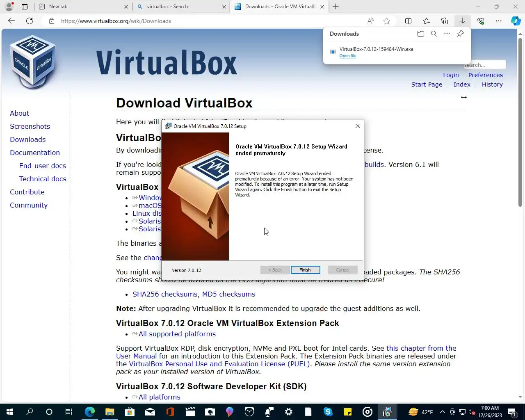Open file link for the VirtualBox download
This screenshot has width=525, height=420.
(x=347, y=56)
